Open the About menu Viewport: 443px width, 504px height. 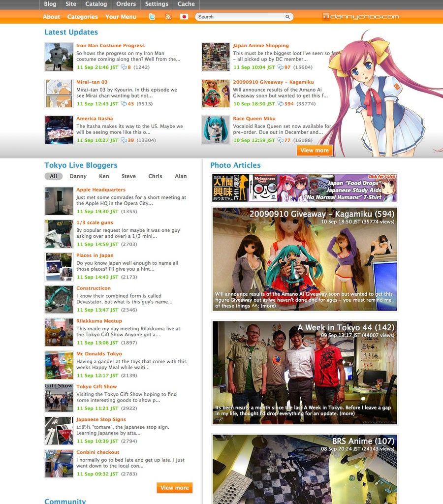[51, 17]
